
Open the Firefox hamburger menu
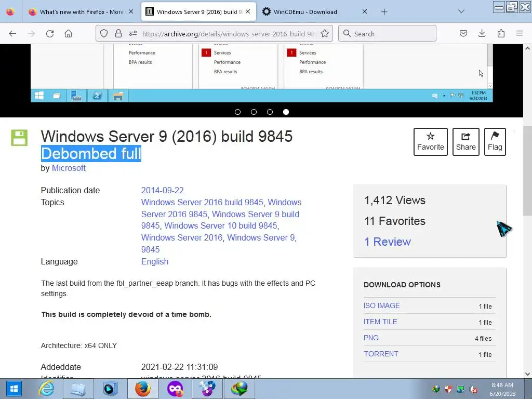[520, 33]
